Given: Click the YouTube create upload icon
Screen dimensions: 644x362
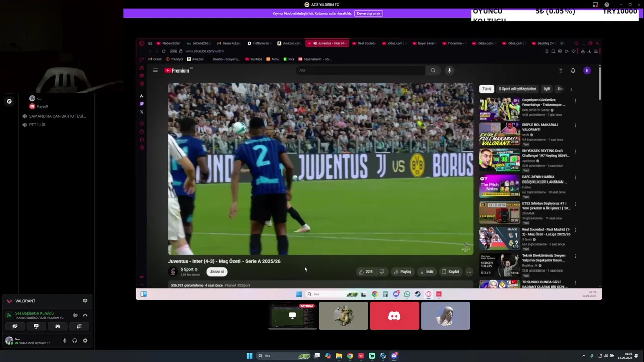Looking at the screenshot, I should point(561,71).
